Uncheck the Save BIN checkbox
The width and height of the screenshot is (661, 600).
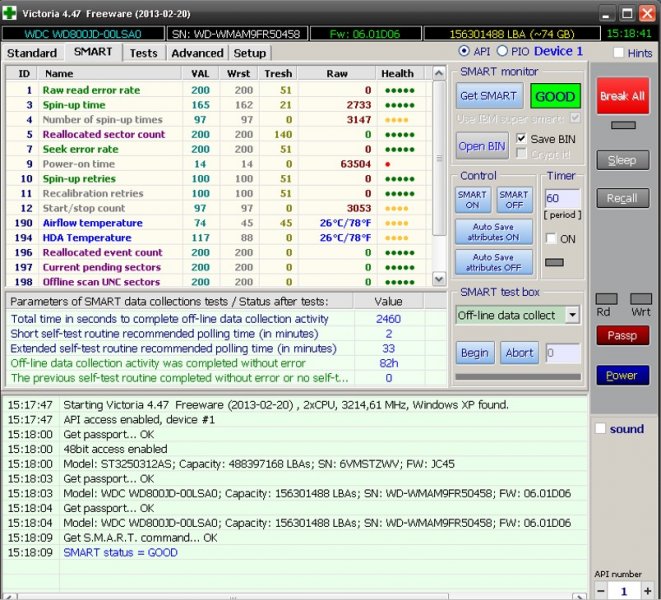521,139
